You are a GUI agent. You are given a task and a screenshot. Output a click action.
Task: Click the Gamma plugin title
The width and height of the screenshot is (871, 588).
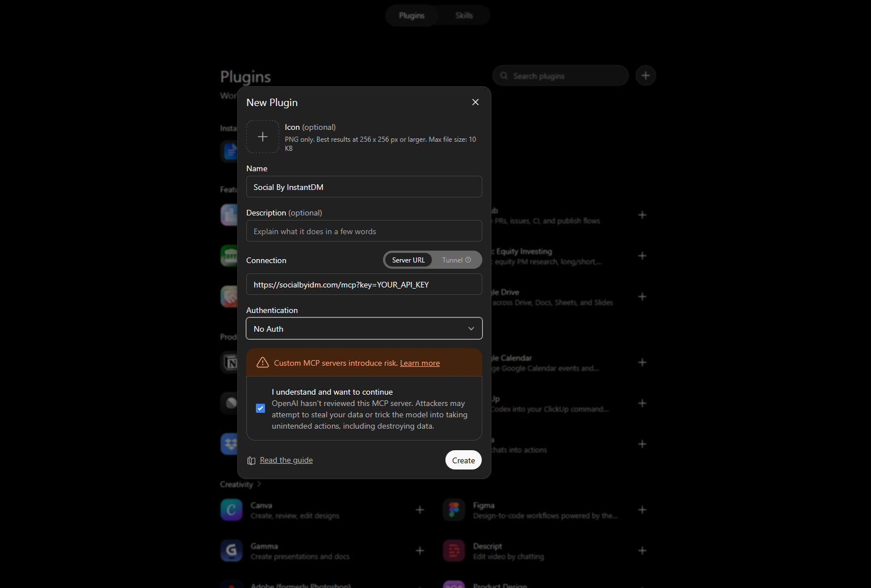point(264,546)
